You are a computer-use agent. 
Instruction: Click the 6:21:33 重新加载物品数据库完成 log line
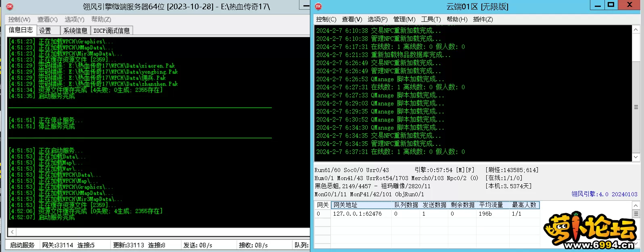pos(383,55)
